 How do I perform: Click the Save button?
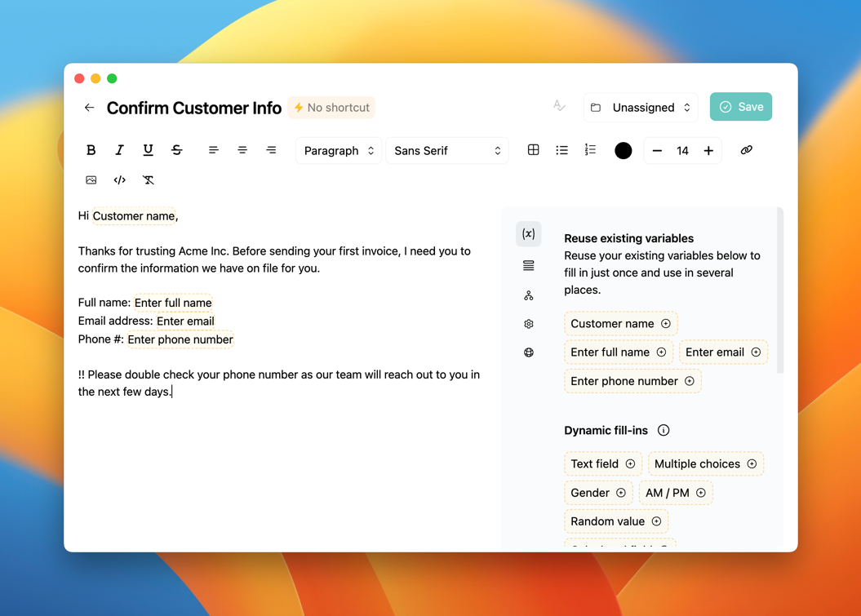pyautogui.click(x=740, y=107)
